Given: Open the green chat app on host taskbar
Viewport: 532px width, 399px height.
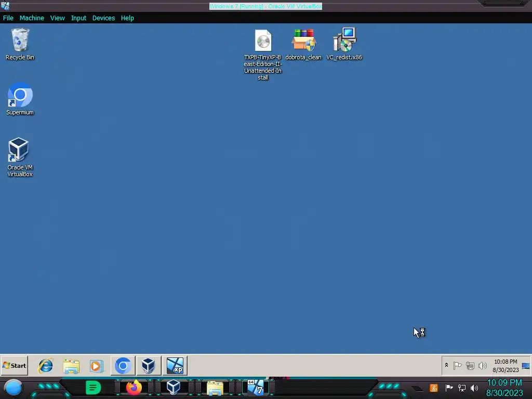Looking at the screenshot, I should coord(94,388).
